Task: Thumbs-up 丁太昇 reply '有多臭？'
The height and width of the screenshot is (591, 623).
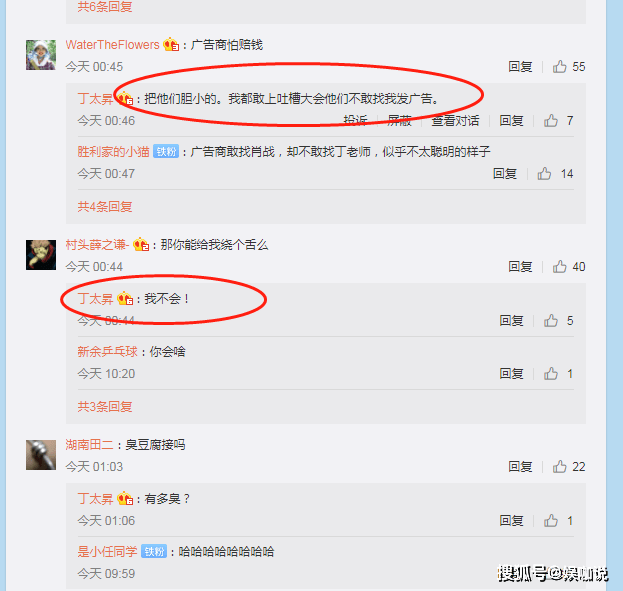Action: 551,520
